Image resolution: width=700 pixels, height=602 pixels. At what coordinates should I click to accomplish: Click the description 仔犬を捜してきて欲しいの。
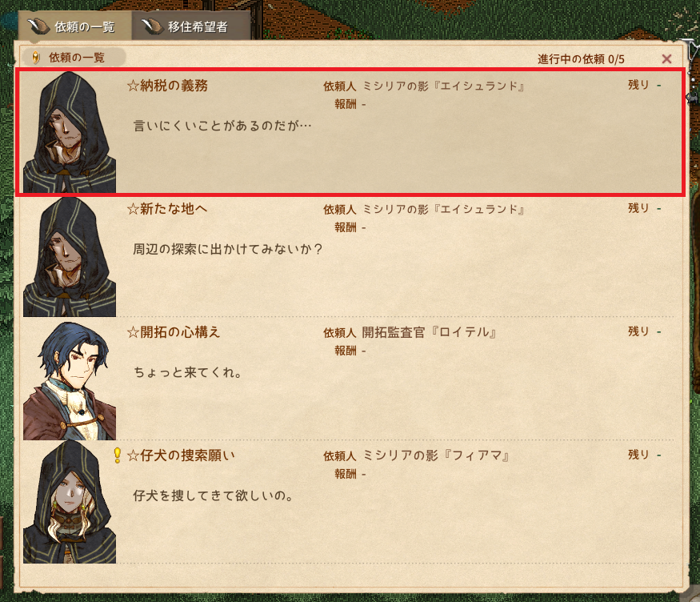213,496
